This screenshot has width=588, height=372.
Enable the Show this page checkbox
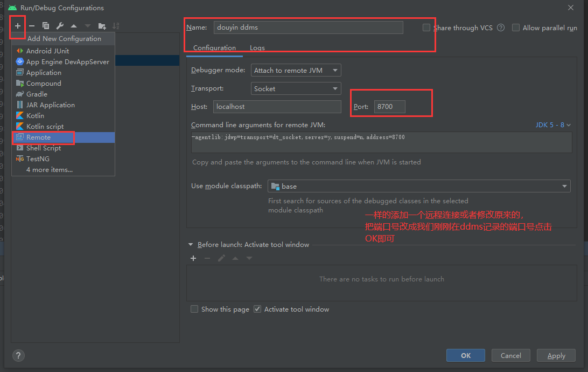point(194,309)
